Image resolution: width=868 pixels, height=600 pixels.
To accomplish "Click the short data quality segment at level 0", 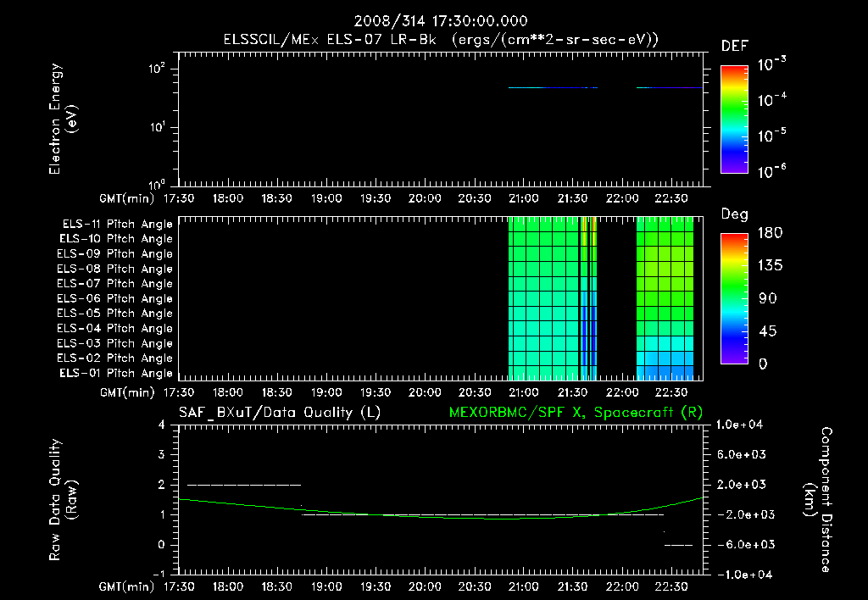I will tap(678, 545).
